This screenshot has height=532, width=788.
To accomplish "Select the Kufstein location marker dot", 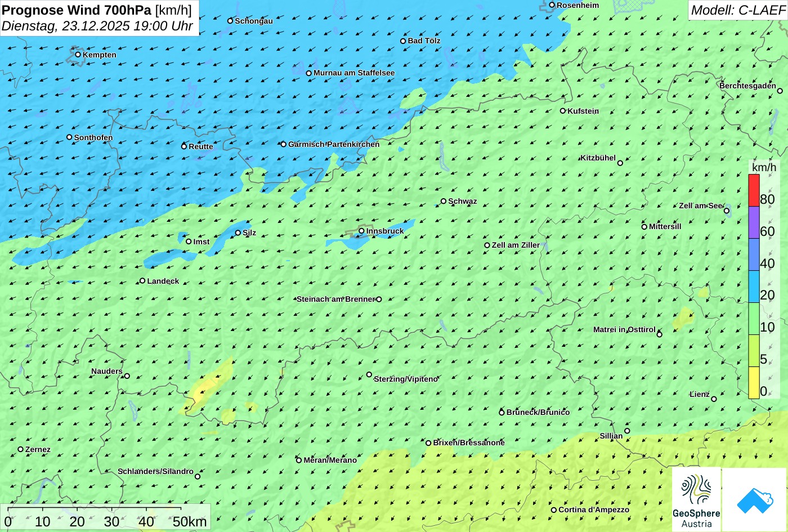I will 562,111.
